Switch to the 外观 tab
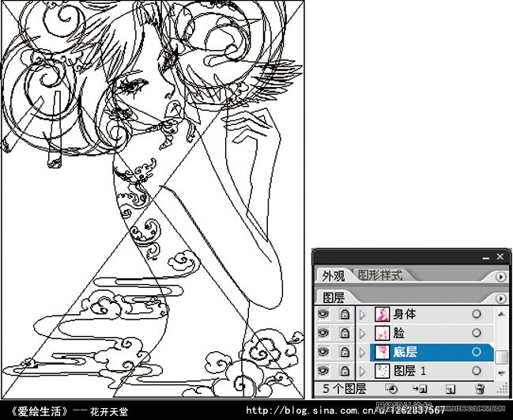 pyautogui.click(x=334, y=276)
